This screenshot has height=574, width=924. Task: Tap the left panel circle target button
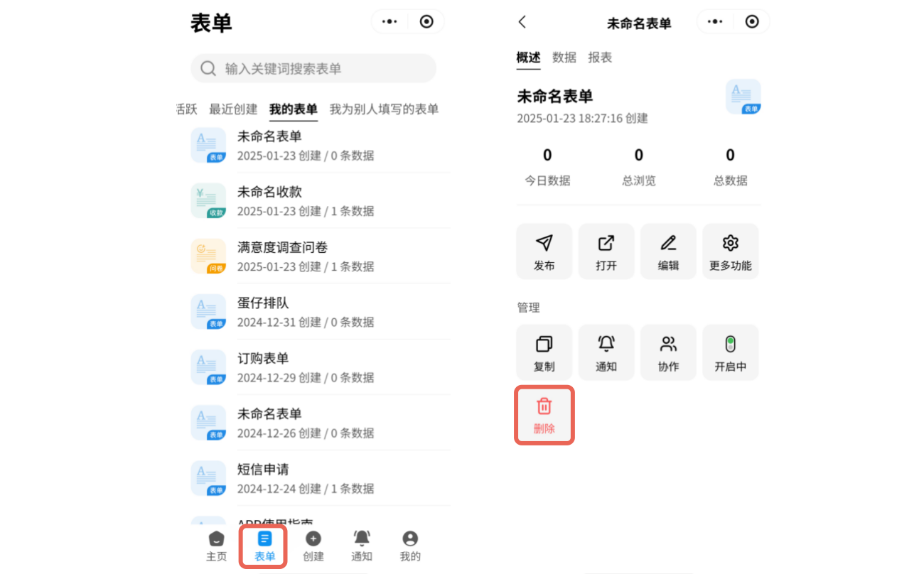click(426, 22)
